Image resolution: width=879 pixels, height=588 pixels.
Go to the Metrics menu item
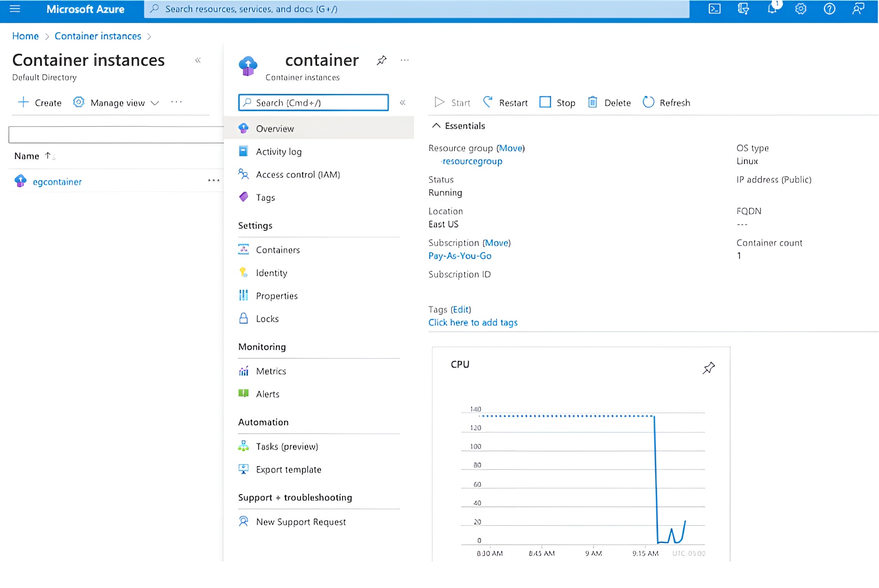click(271, 371)
